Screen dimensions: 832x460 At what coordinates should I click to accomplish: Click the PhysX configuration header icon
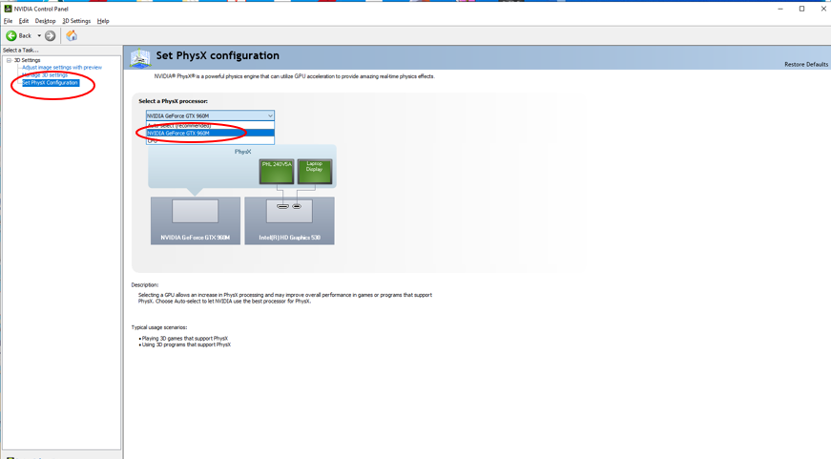point(141,57)
